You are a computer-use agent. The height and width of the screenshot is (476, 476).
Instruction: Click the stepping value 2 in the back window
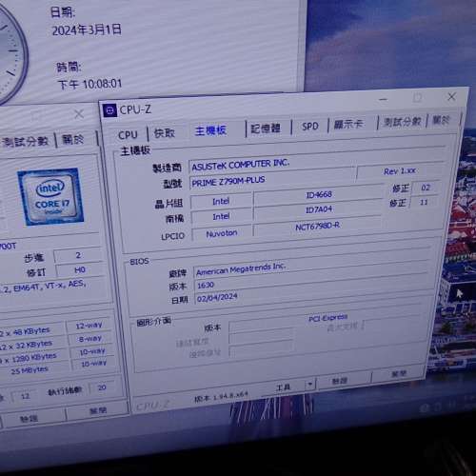(78, 255)
